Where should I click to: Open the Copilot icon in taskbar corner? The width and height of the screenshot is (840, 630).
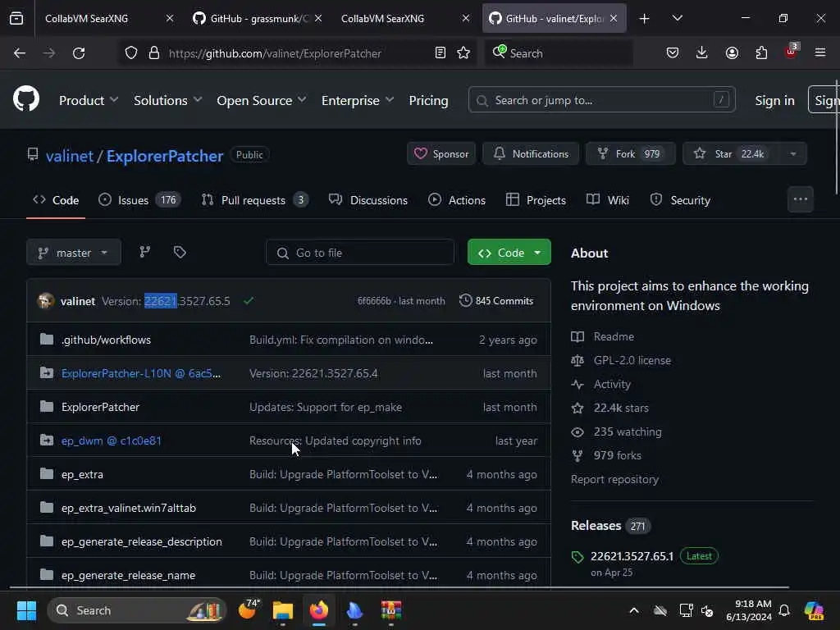(815, 610)
